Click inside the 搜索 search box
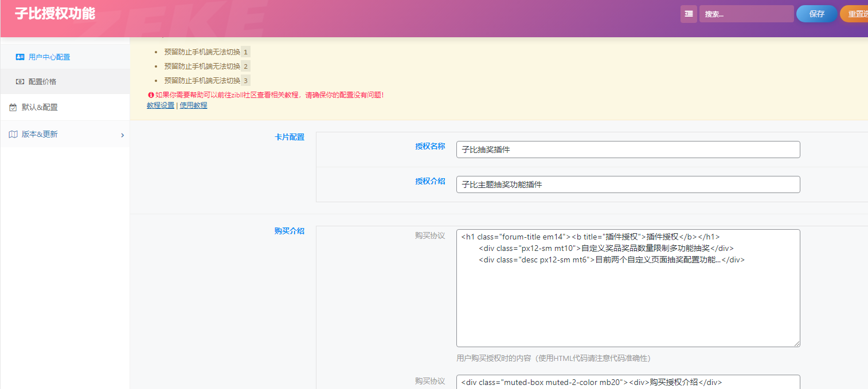Screen dimensions: 868x389 746,14
